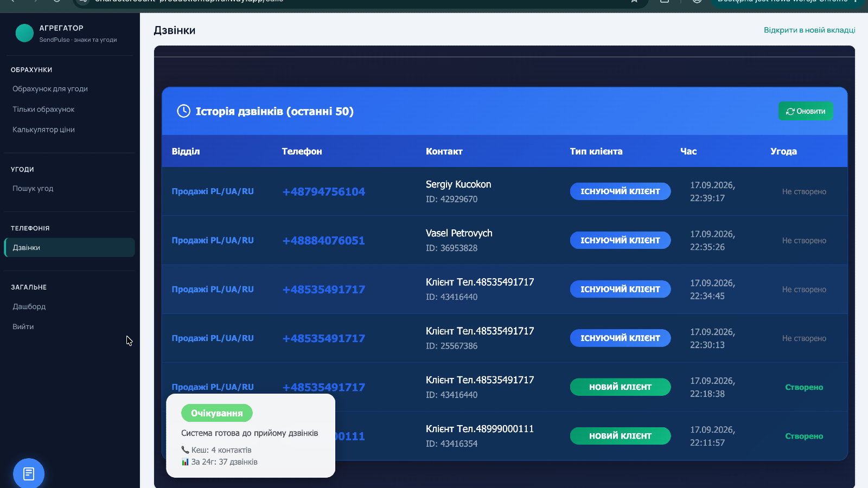Click Продажі PL/UA/RU in Sergiy Kucokon row
The width and height of the screenshot is (868, 488).
pyautogui.click(x=213, y=191)
